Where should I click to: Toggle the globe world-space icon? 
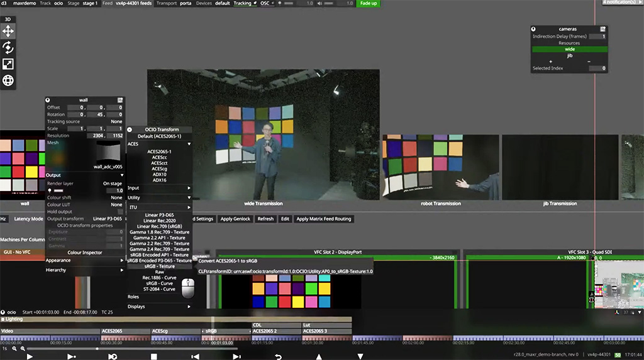[8, 80]
